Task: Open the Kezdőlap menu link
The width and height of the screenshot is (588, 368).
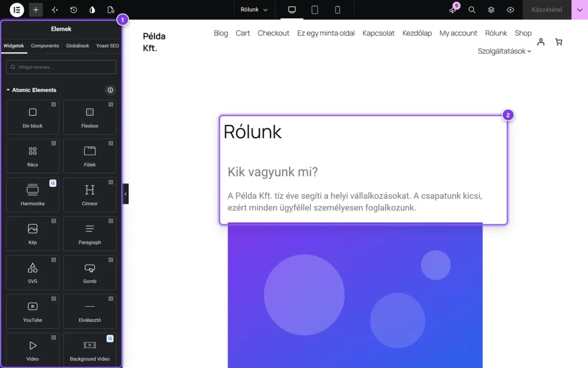Action: (x=417, y=33)
